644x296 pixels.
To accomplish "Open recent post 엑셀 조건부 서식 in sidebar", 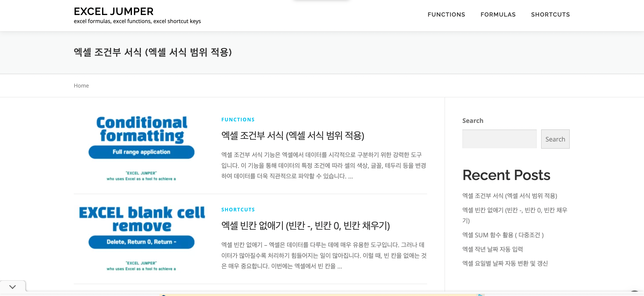I will pyautogui.click(x=510, y=196).
